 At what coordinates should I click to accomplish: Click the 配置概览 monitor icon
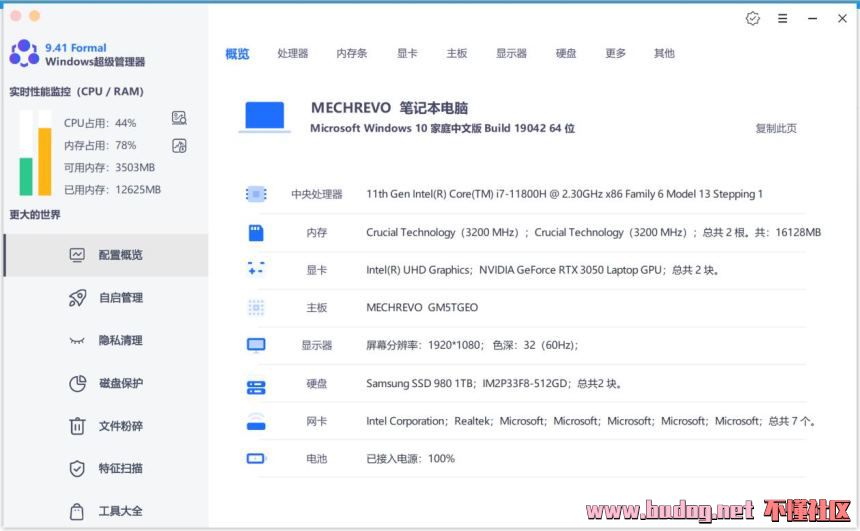click(x=77, y=255)
